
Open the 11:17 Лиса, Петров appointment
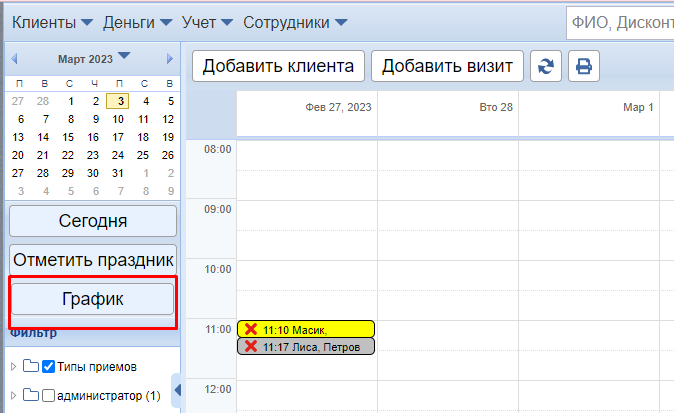pos(306,346)
